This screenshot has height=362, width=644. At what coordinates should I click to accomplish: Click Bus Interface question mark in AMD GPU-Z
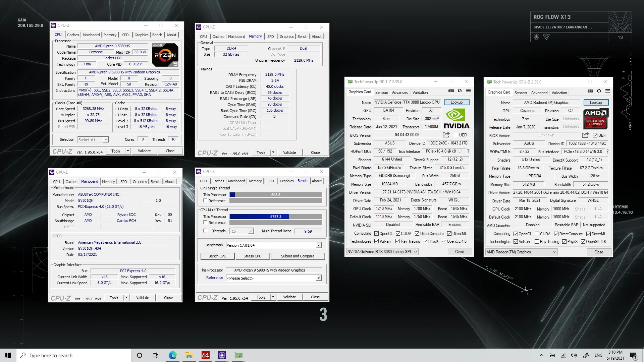607,152
